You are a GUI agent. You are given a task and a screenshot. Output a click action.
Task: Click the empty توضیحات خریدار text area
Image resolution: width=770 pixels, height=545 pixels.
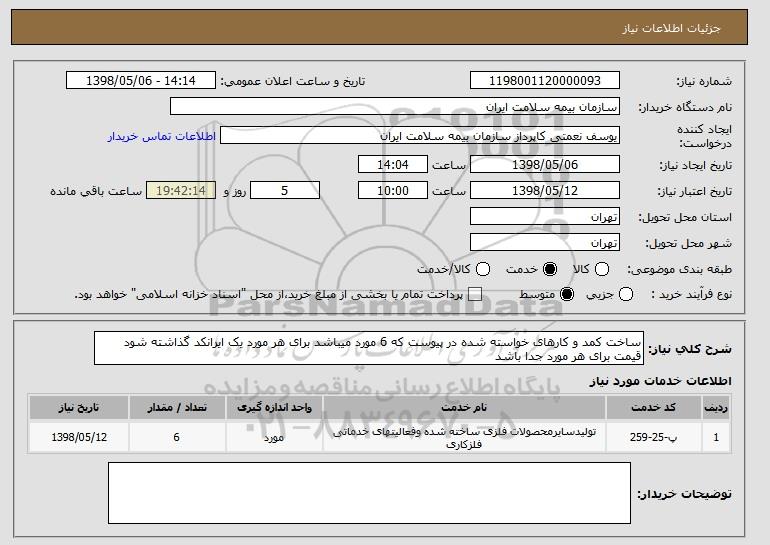point(369,493)
